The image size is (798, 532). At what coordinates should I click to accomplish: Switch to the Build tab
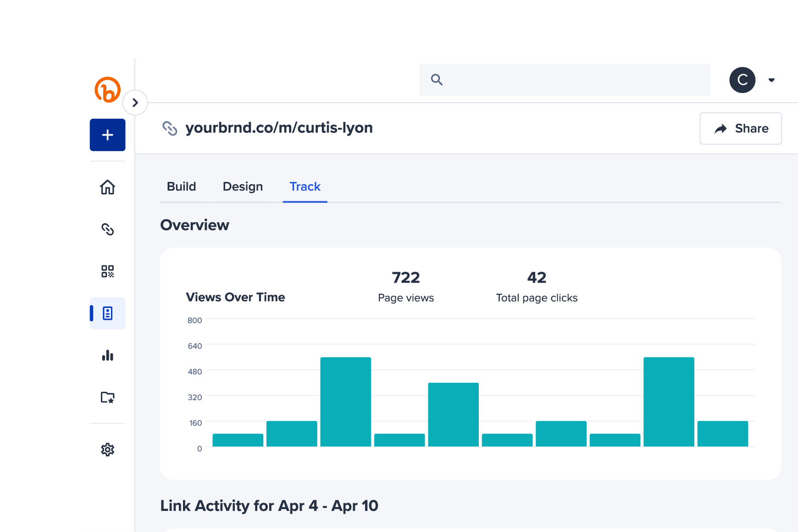[x=181, y=186]
